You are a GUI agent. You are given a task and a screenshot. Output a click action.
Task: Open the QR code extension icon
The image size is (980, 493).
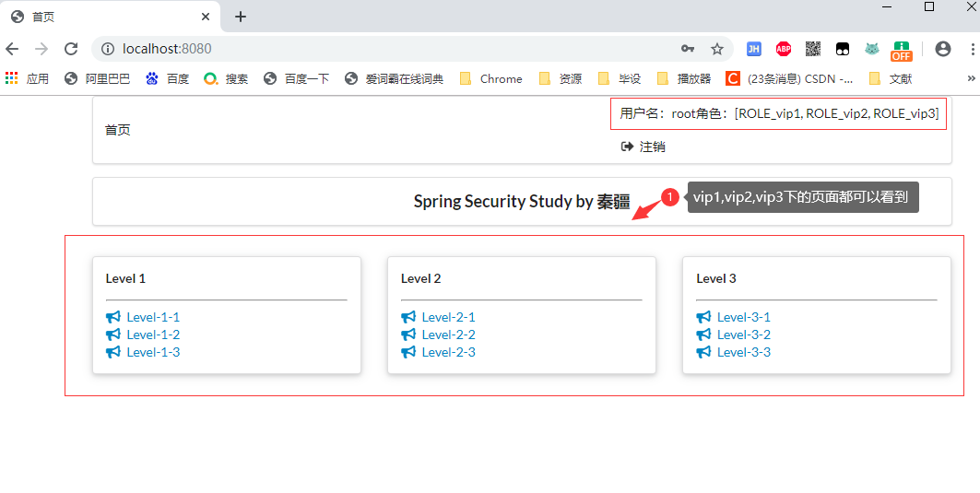point(813,49)
